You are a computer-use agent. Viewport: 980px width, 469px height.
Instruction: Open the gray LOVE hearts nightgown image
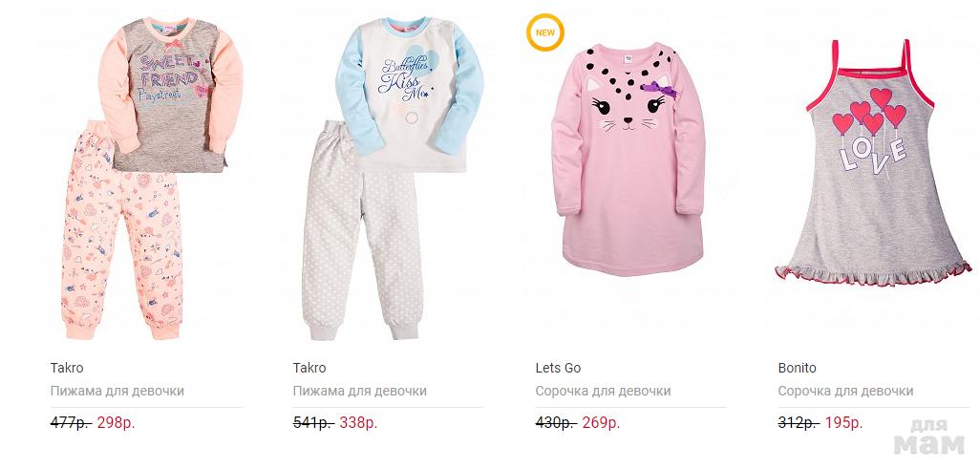(874, 162)
